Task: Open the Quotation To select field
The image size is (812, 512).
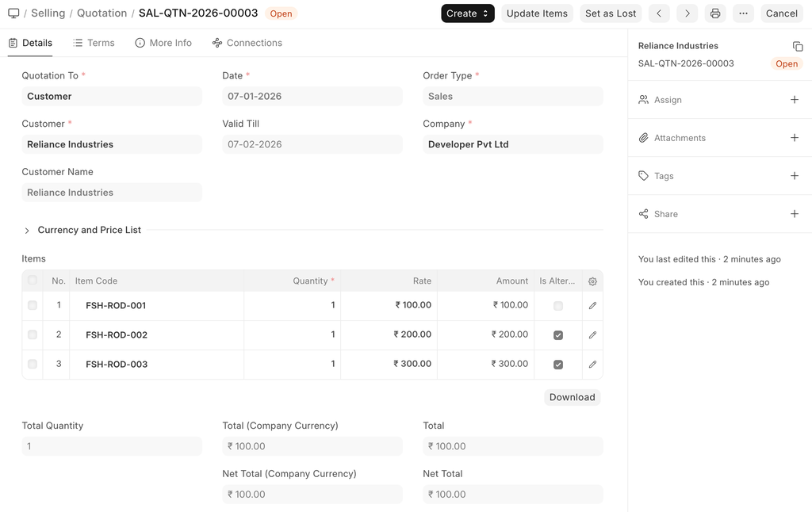Action: (112, 97)
